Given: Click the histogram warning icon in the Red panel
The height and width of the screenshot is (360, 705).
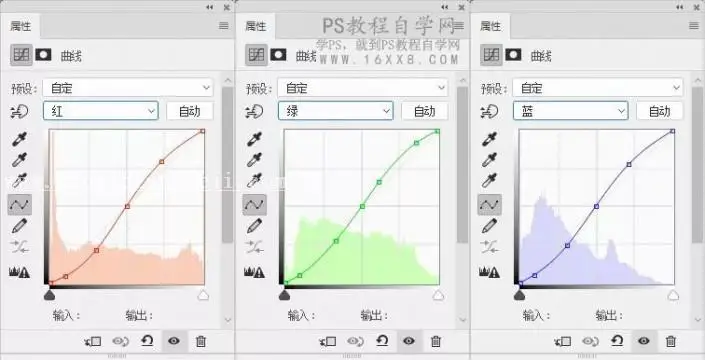Looking at the screenshot, I should (19, 272).
